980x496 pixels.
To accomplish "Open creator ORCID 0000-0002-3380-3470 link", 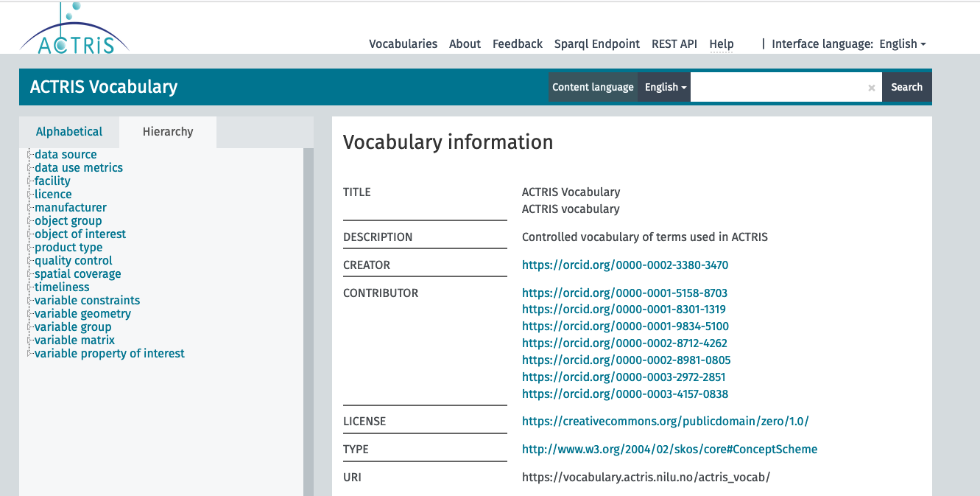I will [625, 265].
